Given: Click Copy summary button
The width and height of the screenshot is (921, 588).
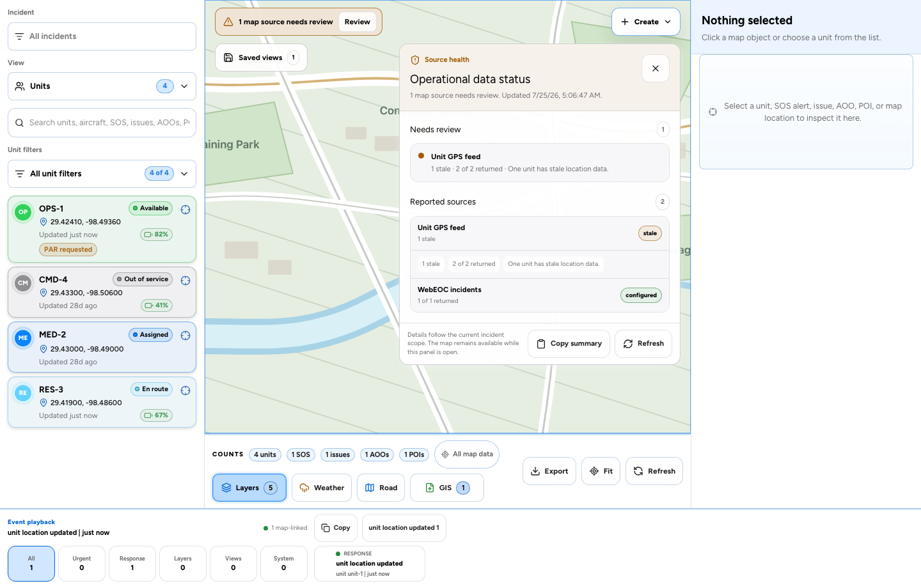Looking at the screenshot, I should (x=569, y=344).
